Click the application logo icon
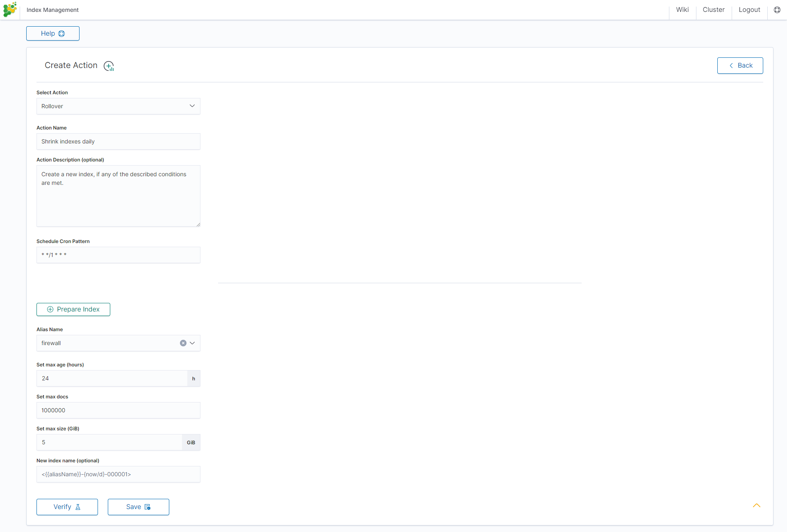The image size is (787, 532). [x=10, y=9]
